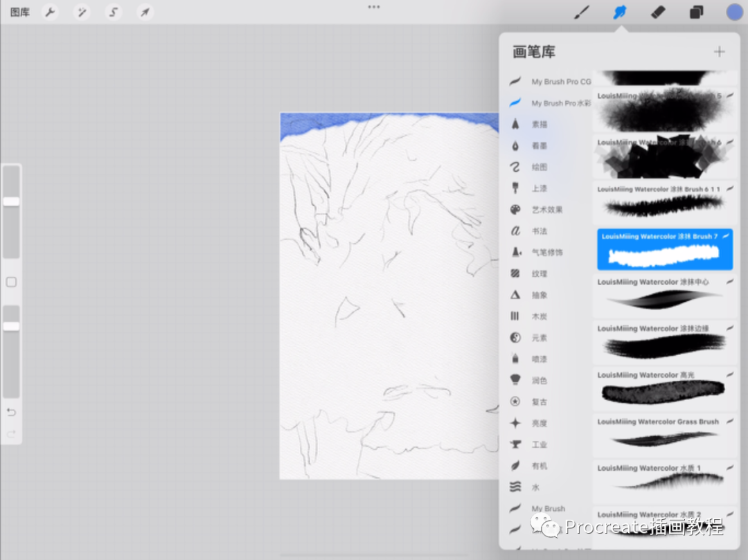Image resolution: width=748 pixels, height=560 pixels.
Task: Choose LouisMiiing Watercolor 涂抹边缘 brush
Action: coord(665,342)
